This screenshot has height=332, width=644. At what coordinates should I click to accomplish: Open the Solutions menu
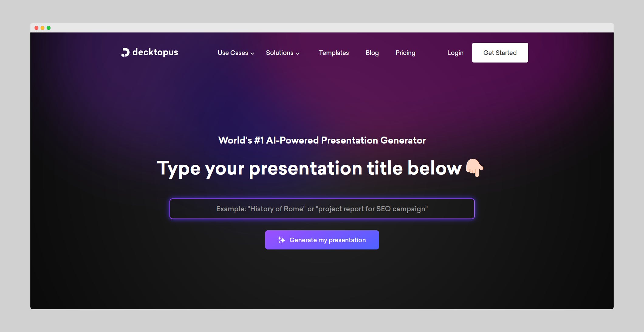point(279,53)
